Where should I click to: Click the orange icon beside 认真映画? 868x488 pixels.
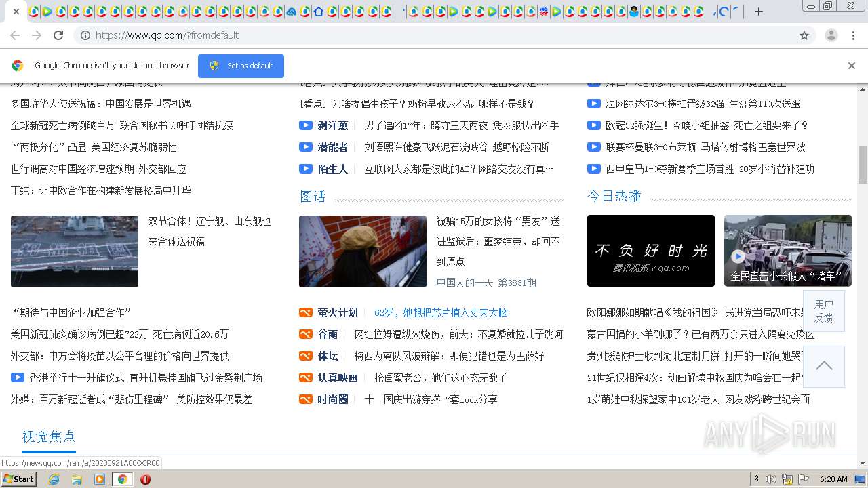[x=306, y=378]
